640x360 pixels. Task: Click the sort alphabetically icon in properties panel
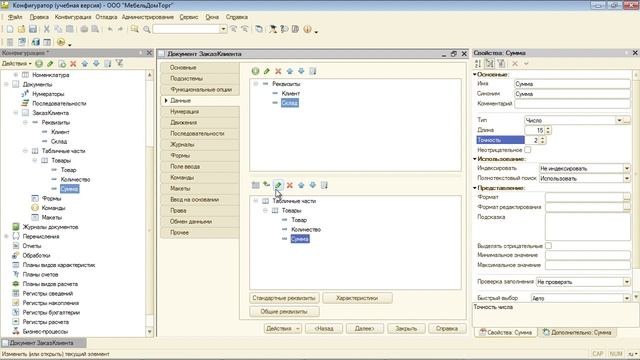478,63
